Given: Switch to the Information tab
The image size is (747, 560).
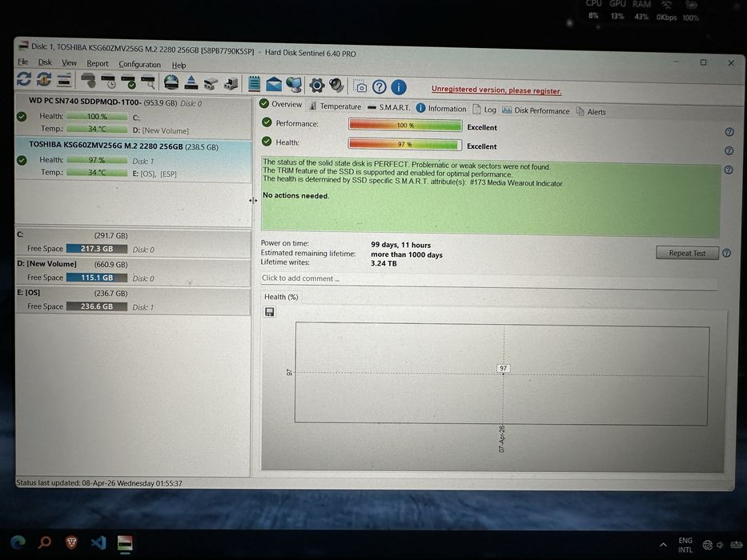Looking at the screenshot, I should 441,109.
